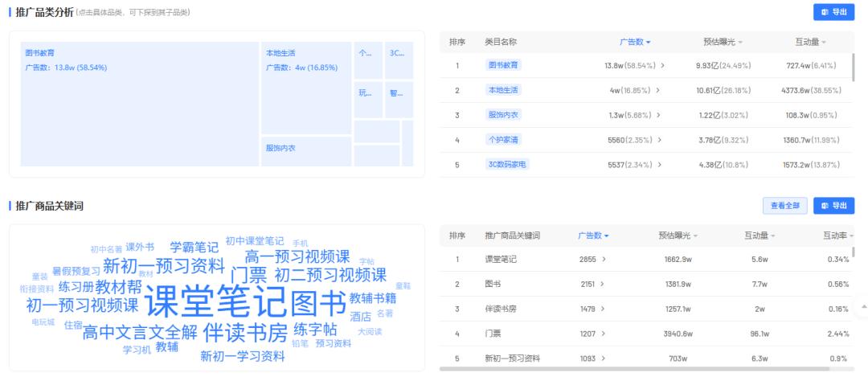The width and height of the screenshot is (868, 377).
Task: Select the treemap block labeled 个...
Action: tap(368, 60)
